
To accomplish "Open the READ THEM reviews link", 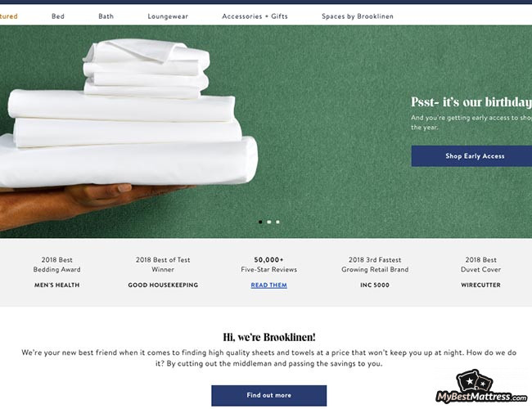I will click(268, 285).
